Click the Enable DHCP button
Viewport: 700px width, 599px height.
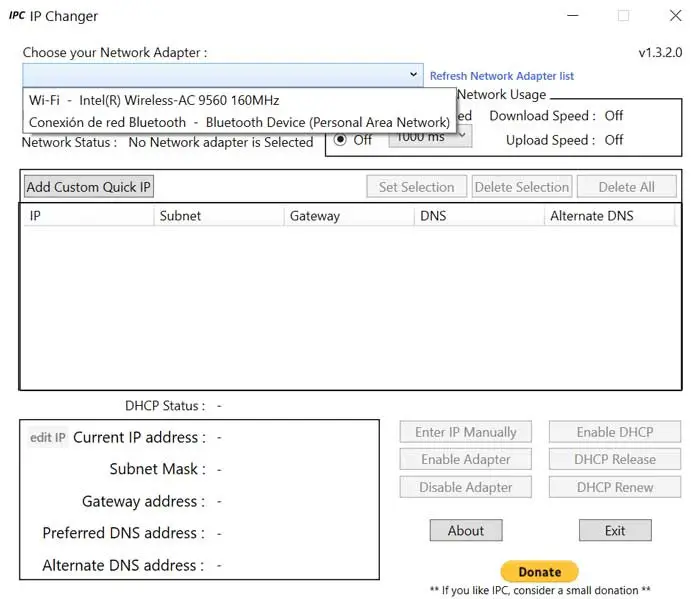click(x=614, y=432)
